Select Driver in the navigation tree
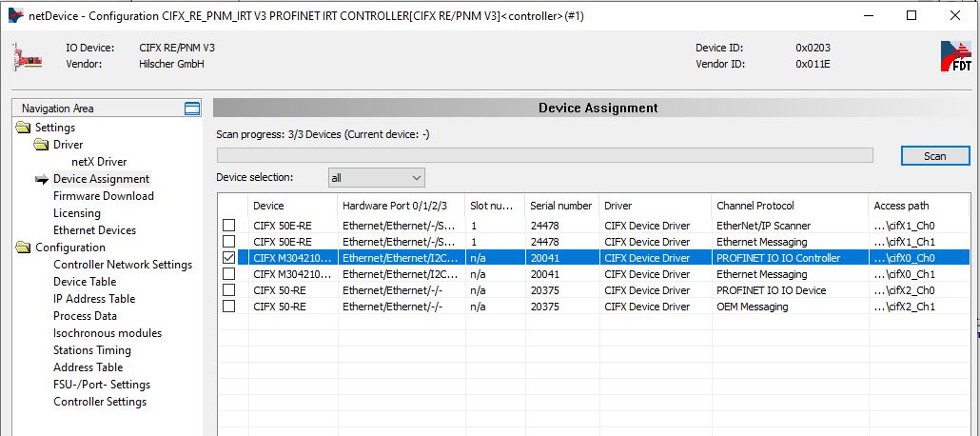The image size is (980, 436). coord(69,145)
